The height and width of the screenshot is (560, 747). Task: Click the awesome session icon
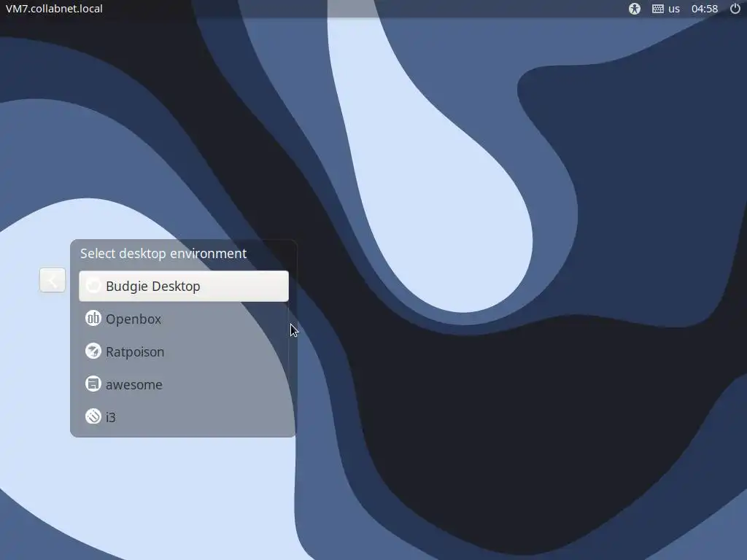93,384
